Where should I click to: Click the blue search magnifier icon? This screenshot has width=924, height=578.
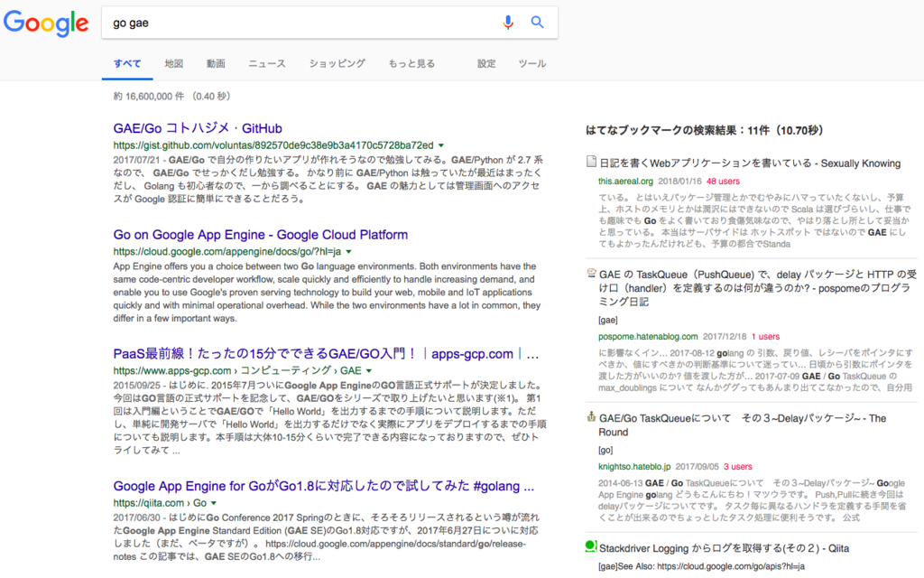[x=537, y=23]
